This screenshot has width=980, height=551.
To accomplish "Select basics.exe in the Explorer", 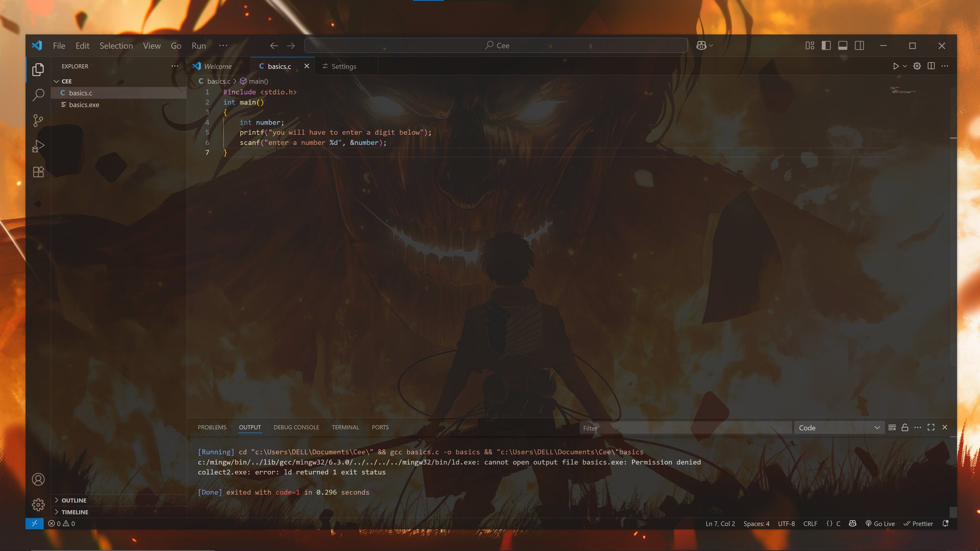I will (119, 105).
